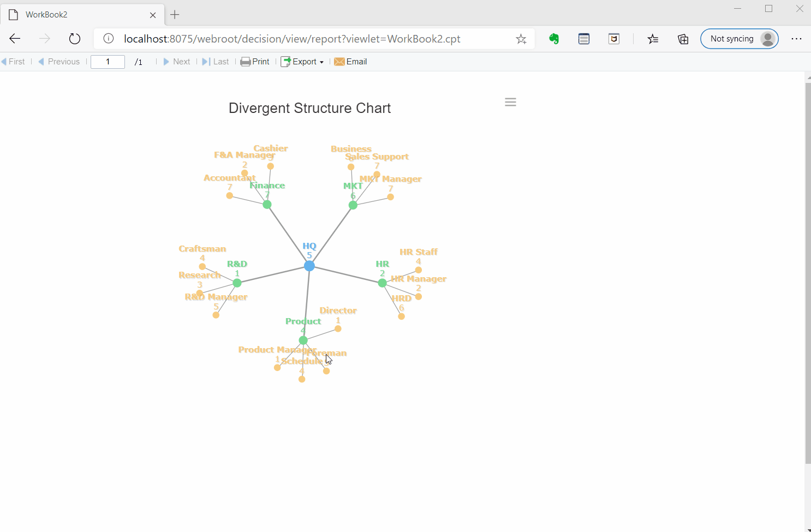The height and width of the screenshot is (532, 811).
Task: Open a new browser tab
Action: click(x=175, y=15)
